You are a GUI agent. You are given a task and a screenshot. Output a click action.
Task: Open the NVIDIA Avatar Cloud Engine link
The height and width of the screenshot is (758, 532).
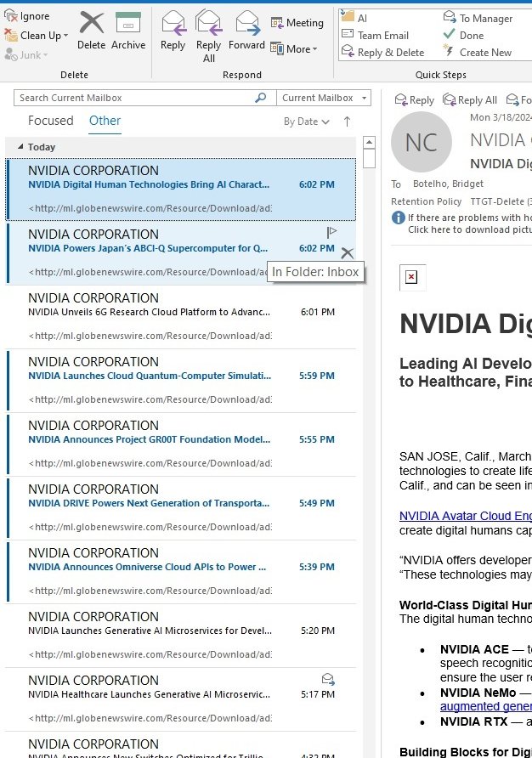[465, 516]
